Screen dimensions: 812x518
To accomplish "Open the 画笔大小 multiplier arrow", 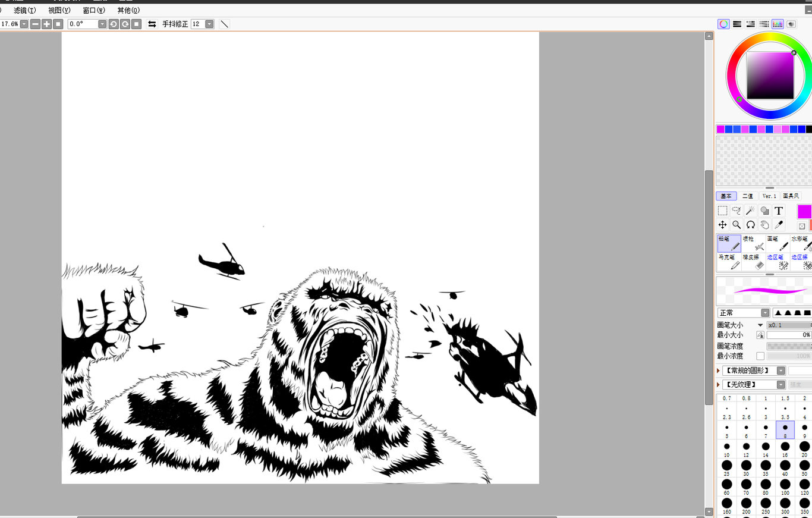I will (x=760, y=325).
